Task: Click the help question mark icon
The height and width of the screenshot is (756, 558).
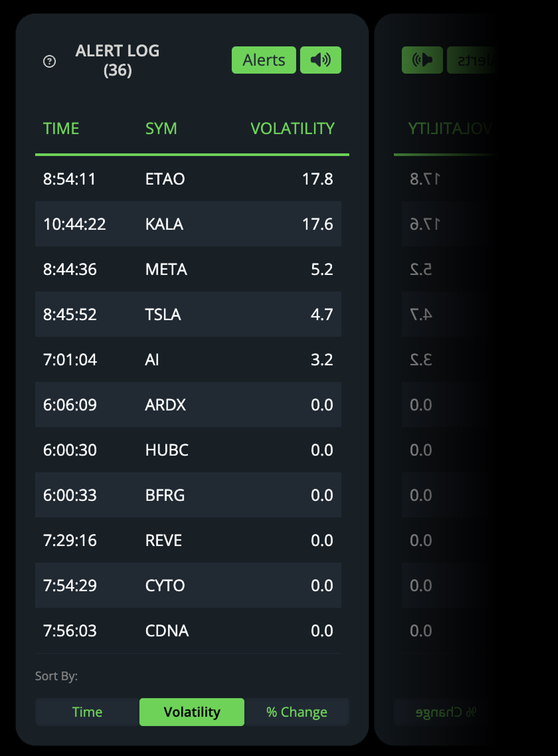Action: pyautogui.click(x=50, y=62)
